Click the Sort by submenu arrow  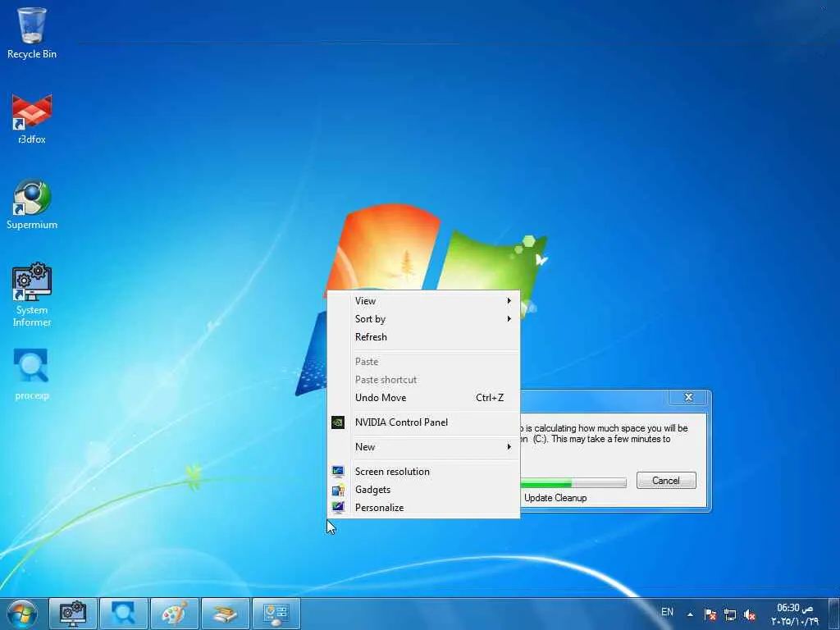(509, 319)
